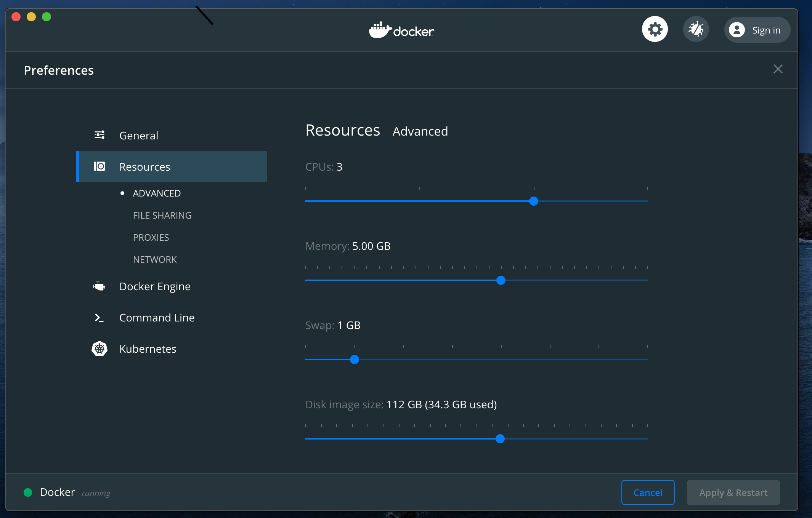The height and width of the screenshot is (518, 812).
Task: Click the Resources disk icon
Action: point(99,166)
